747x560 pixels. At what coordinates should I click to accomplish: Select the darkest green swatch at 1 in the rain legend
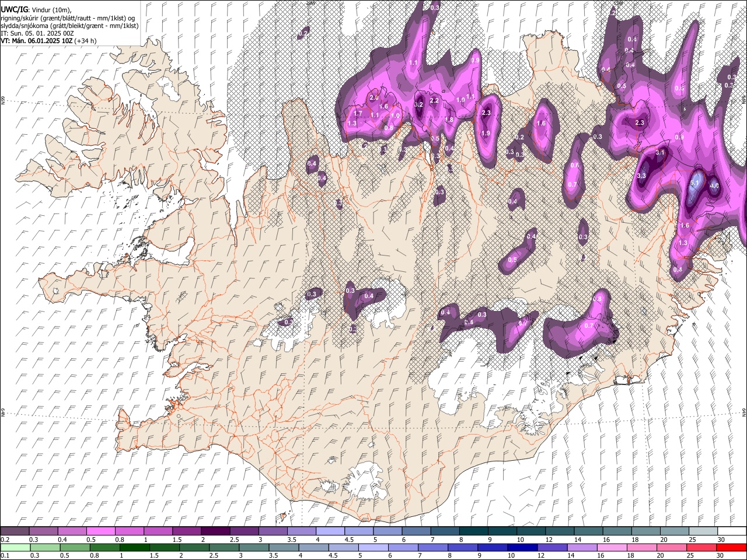click(x=134, y=548)
